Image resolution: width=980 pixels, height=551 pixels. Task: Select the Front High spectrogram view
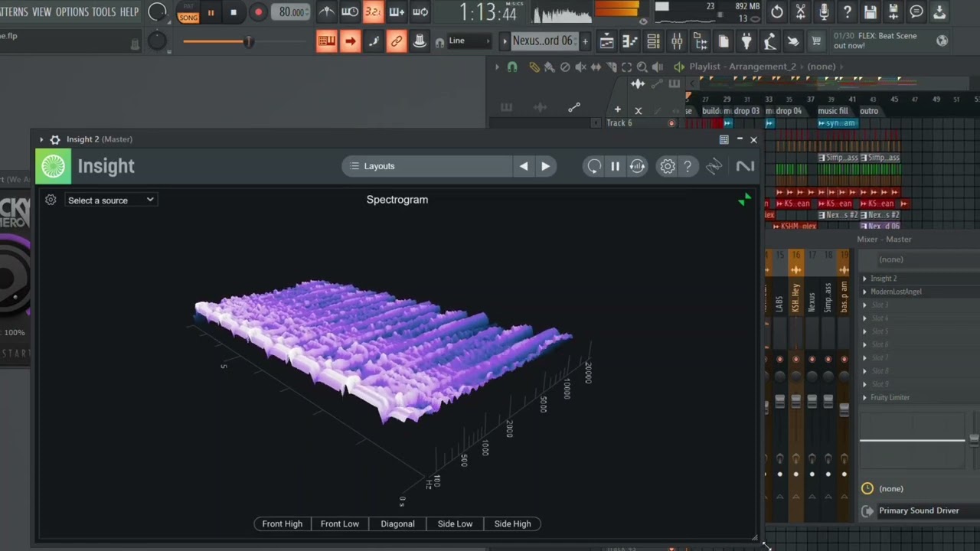coord(283,523)
